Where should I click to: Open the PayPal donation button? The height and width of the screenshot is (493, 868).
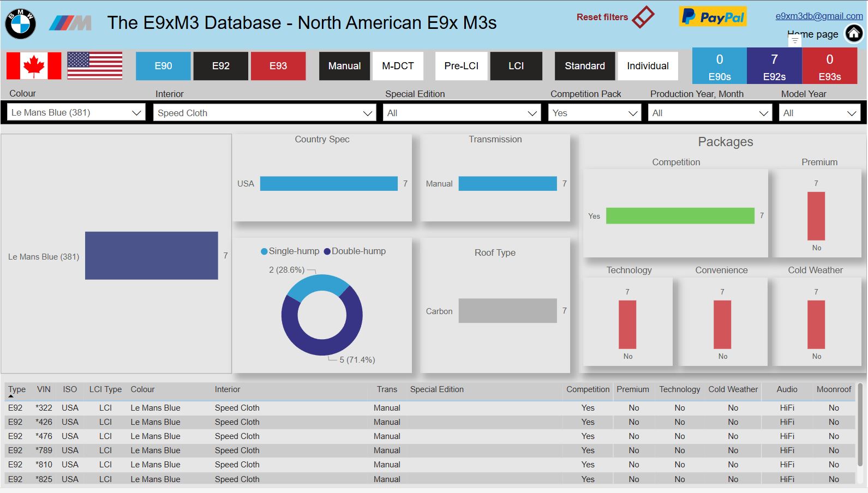713,17
